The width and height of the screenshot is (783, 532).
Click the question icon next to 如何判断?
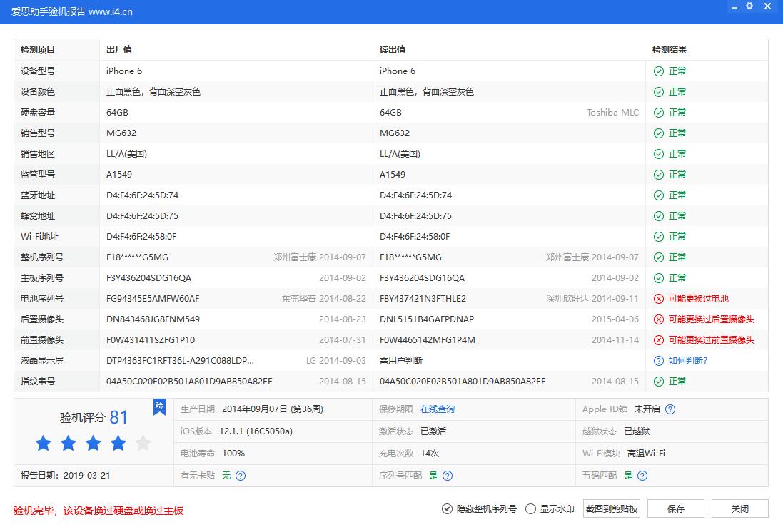coord(658,360)
